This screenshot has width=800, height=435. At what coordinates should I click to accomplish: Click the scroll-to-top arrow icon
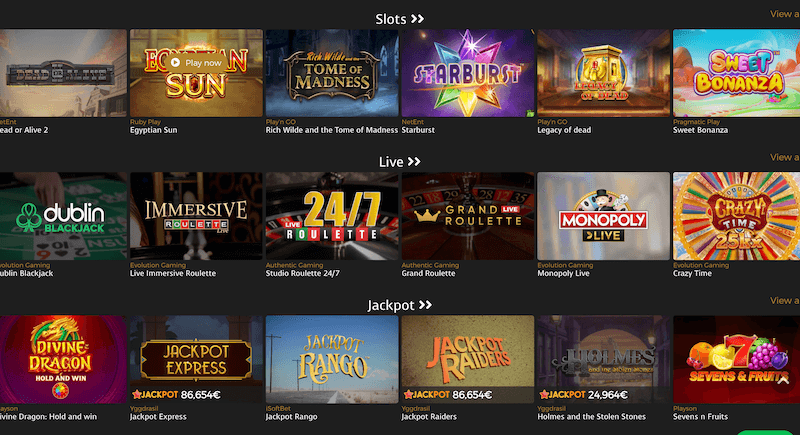click(x=784, y=380)
